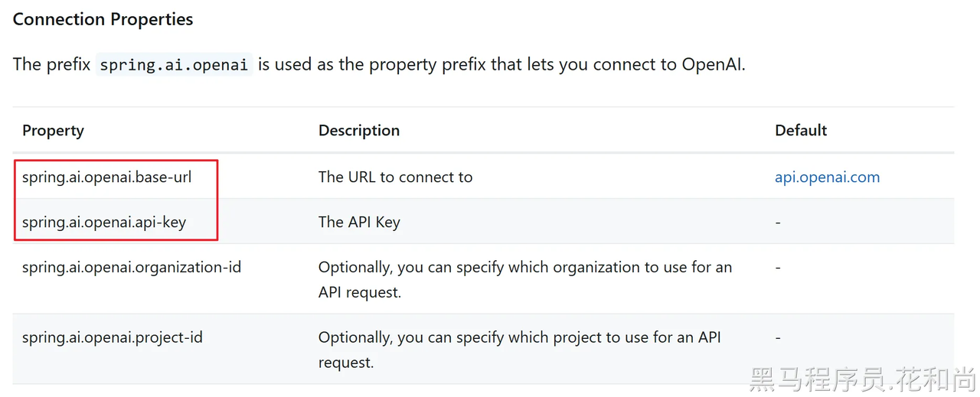Click the default dash in organization-id row

(778, 268)
